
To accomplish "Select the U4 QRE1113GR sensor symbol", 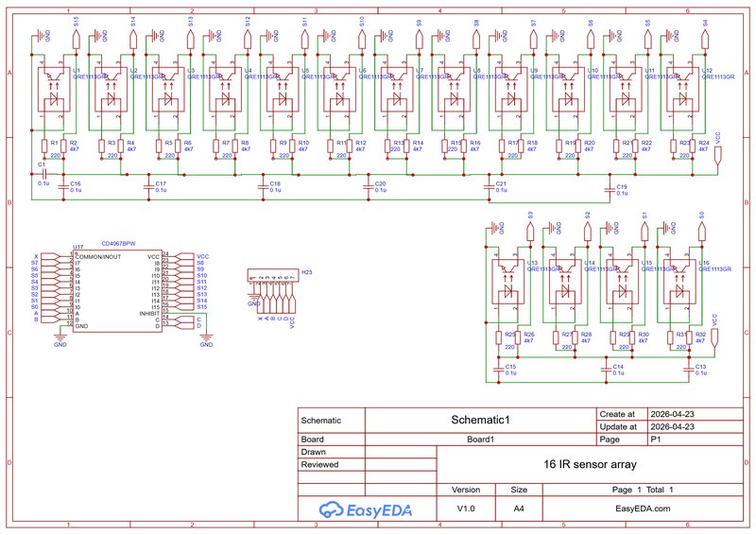I will click(x=225, y=90).
